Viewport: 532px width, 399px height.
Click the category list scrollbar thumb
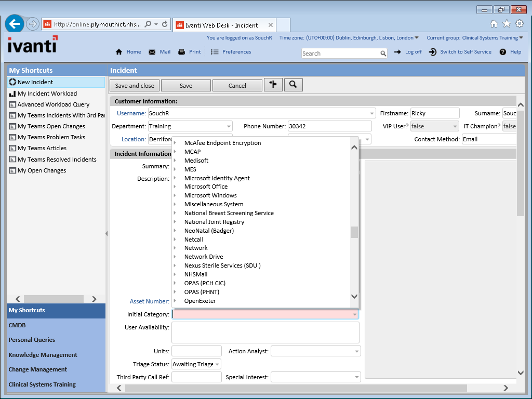click(354, 232)
